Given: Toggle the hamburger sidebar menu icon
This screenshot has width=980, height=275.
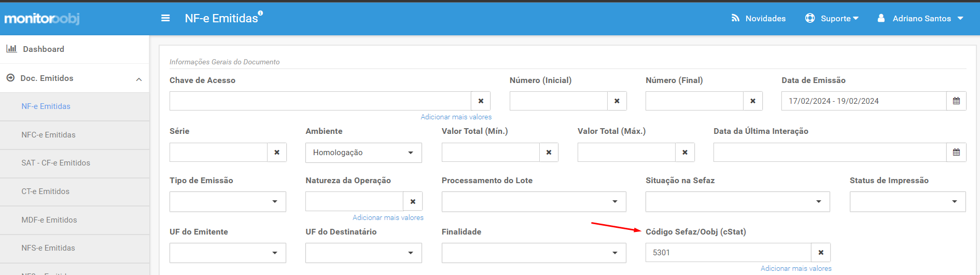Looking at the screenshot, I should click(x=165, y=18).
